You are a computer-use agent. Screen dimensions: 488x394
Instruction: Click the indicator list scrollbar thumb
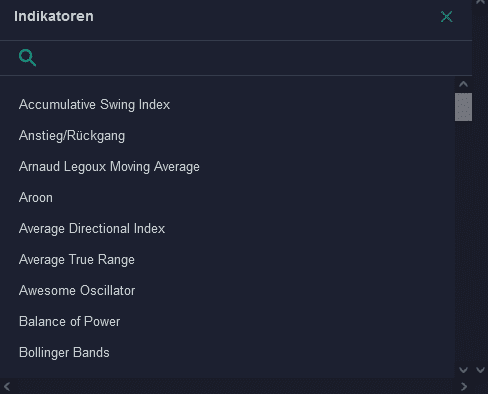click(x=463, y=107)
